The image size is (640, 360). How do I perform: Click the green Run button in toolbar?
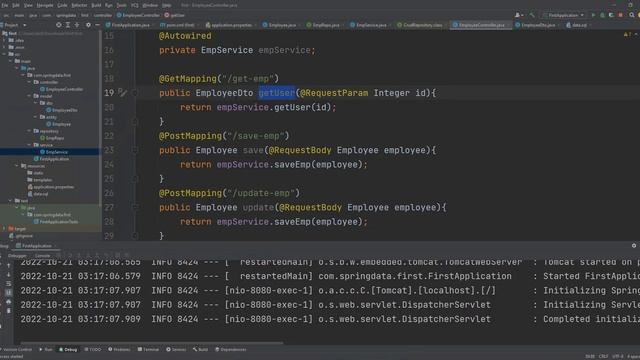tap(593, 15)
